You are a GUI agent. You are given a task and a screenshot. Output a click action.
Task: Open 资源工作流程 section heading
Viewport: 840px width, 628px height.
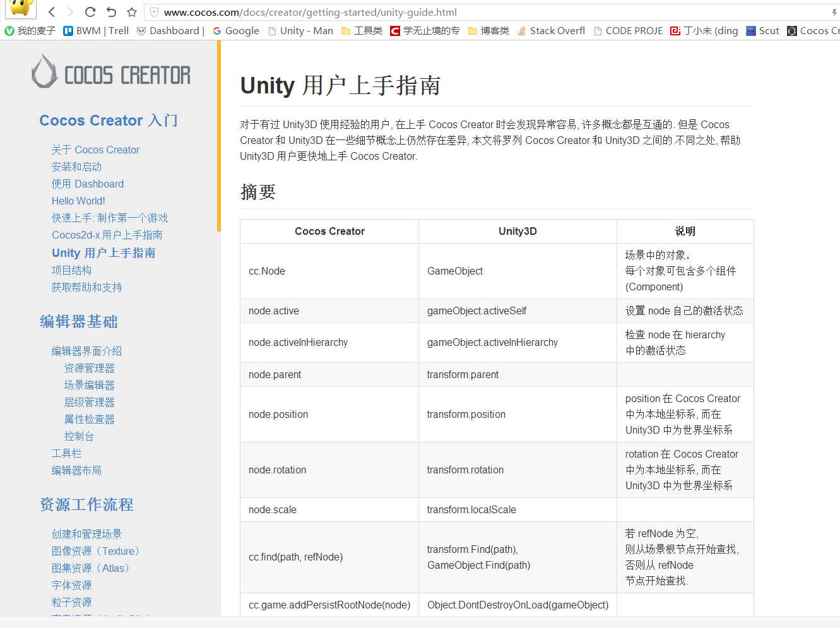pos(86,505)
